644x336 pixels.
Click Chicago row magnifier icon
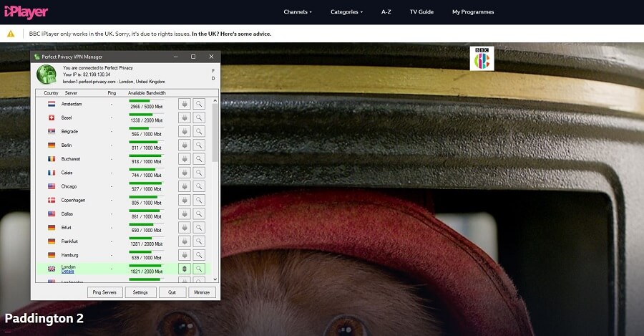(199, 186)
